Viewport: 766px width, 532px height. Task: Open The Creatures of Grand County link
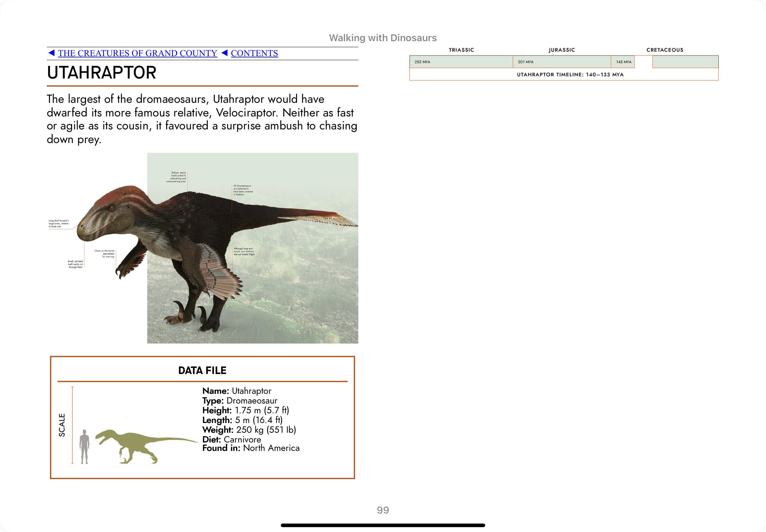pos(137,53)
